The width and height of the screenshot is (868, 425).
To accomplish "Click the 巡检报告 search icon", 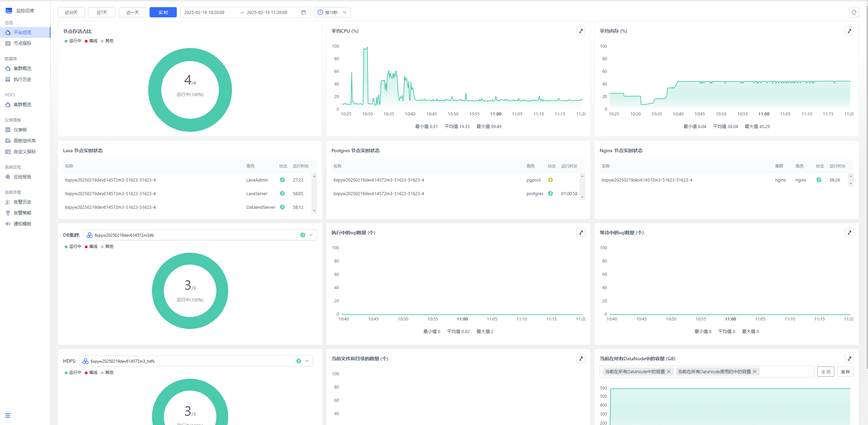I will pyautogui.click(x=8, y=177).
